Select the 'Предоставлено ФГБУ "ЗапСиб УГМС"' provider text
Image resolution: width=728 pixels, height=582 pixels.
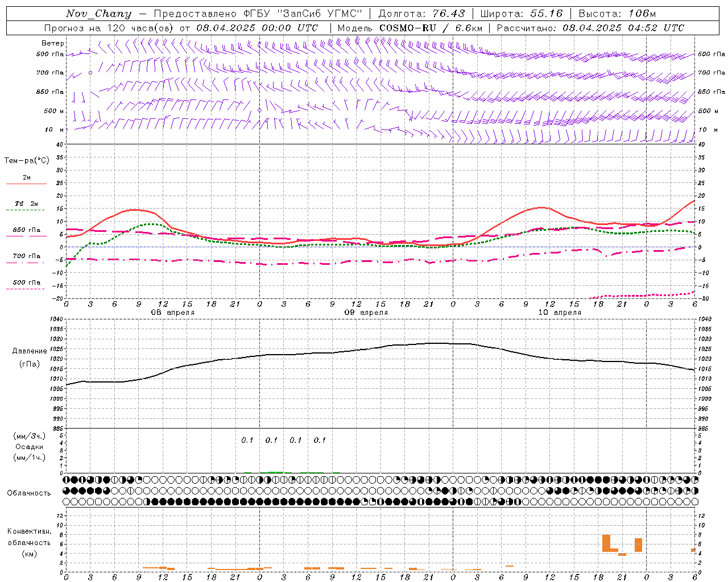(x=258, y=14)
